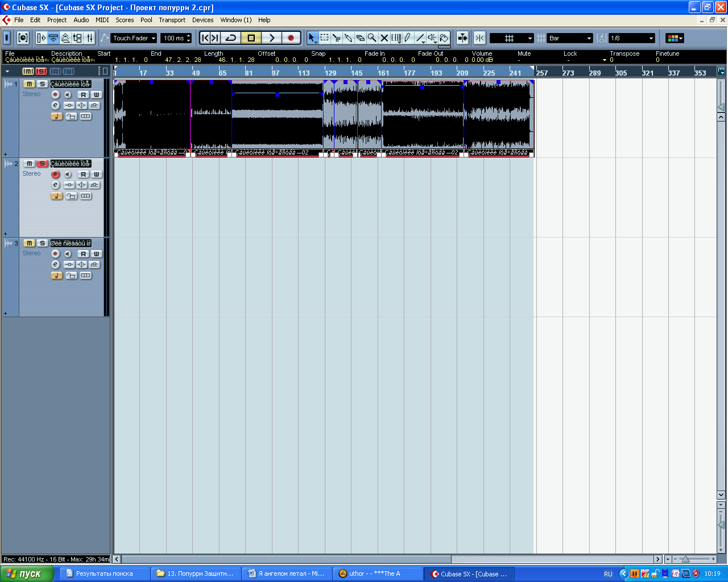Viewport: 728px width, 582px height.
Task: Solo track 2
Action: tap(42, 164)
